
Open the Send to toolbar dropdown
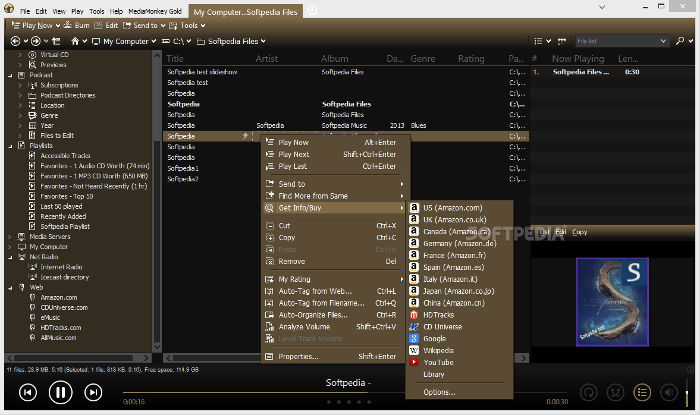163,26
